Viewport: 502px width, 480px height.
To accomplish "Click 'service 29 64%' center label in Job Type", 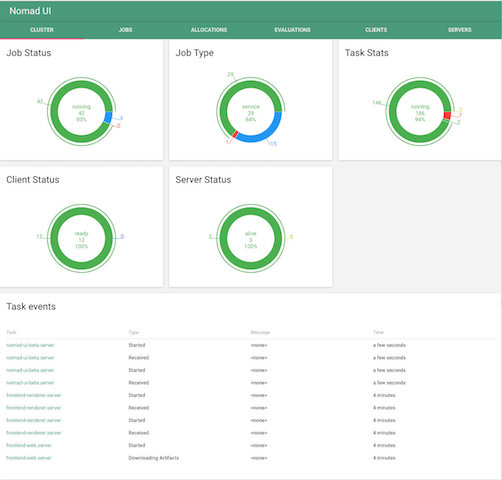I will 251,113.
